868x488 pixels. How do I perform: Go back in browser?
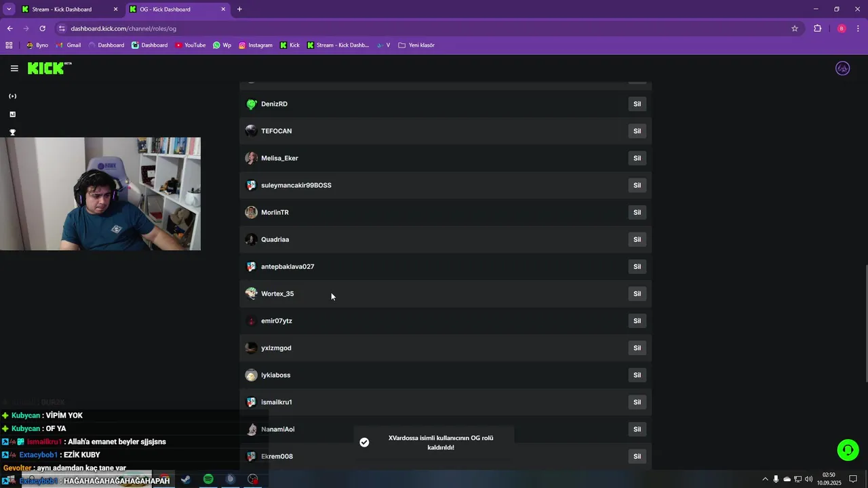(x=9, y=28)
